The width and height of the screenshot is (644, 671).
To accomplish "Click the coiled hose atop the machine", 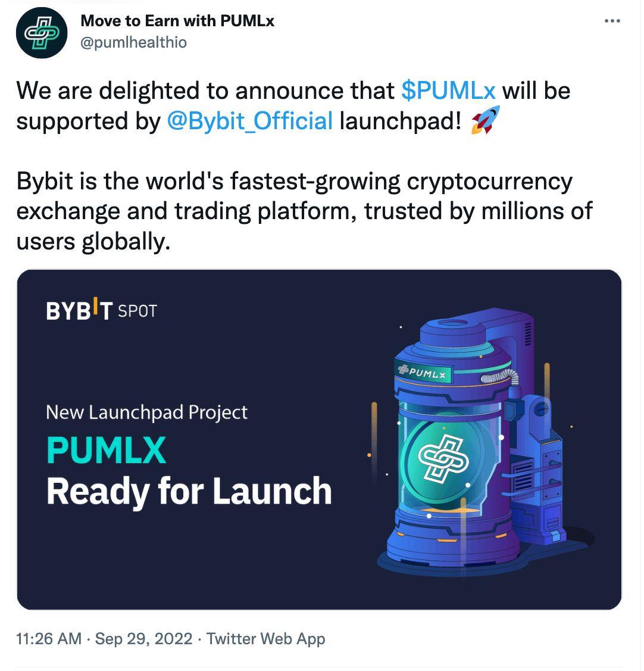I will [500, 376].
